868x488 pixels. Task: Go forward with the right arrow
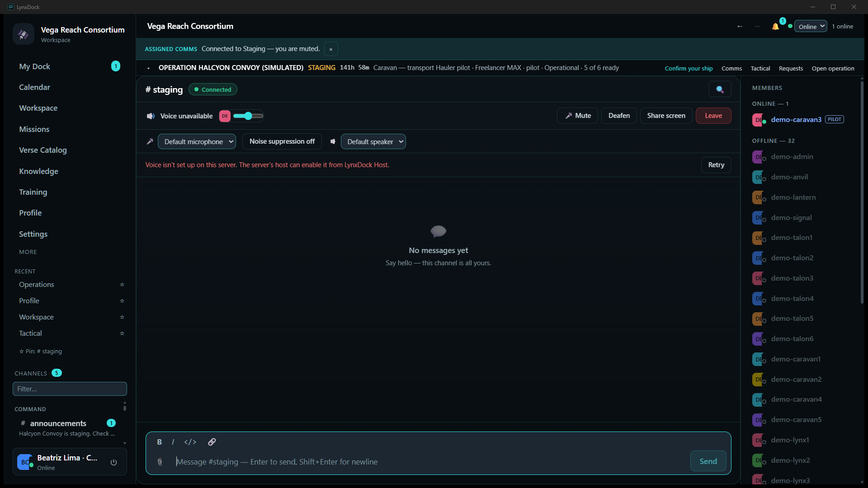tap(757, 26)
